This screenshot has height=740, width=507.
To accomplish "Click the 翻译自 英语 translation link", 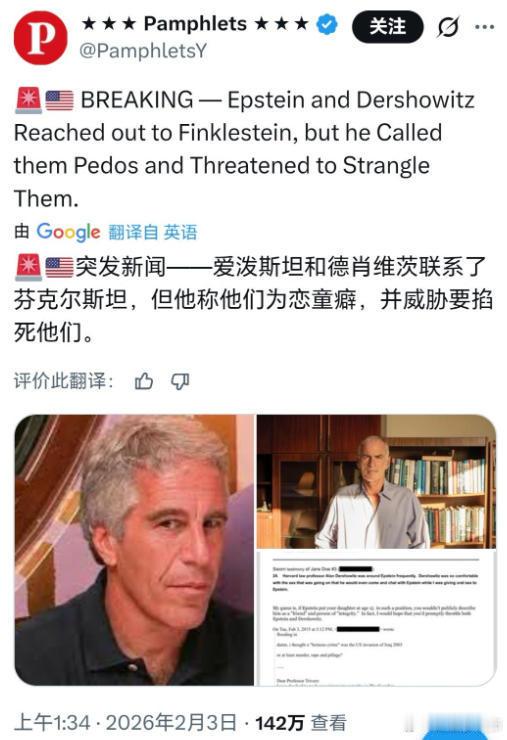I will [152, 232].
